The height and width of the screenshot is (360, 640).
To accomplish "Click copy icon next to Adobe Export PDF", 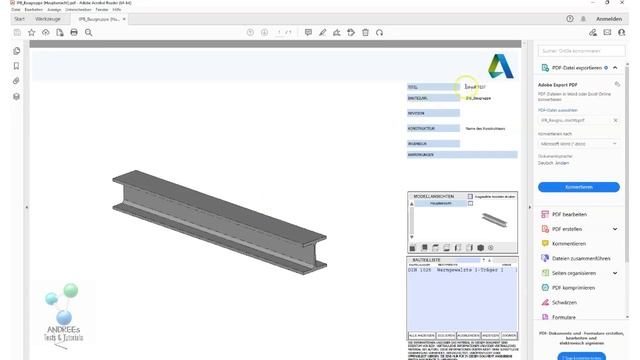I will coord(617,84).
